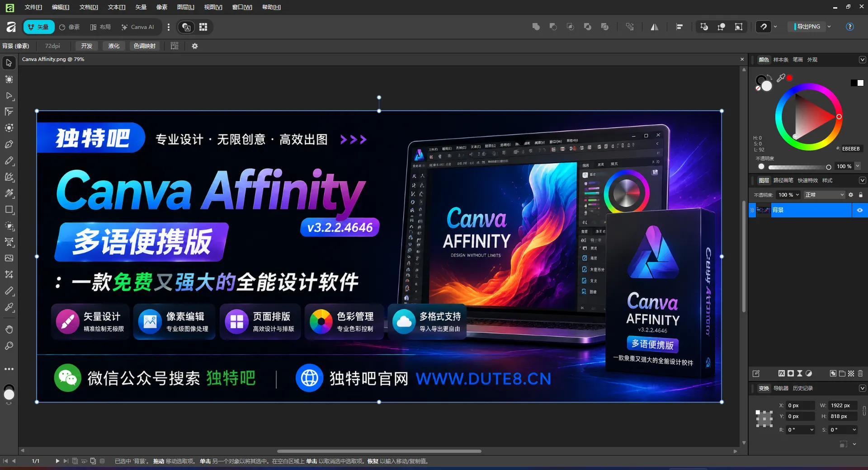Click the black and white reset swatch
This screenshot has height=470, width=868.
[857, 83]
